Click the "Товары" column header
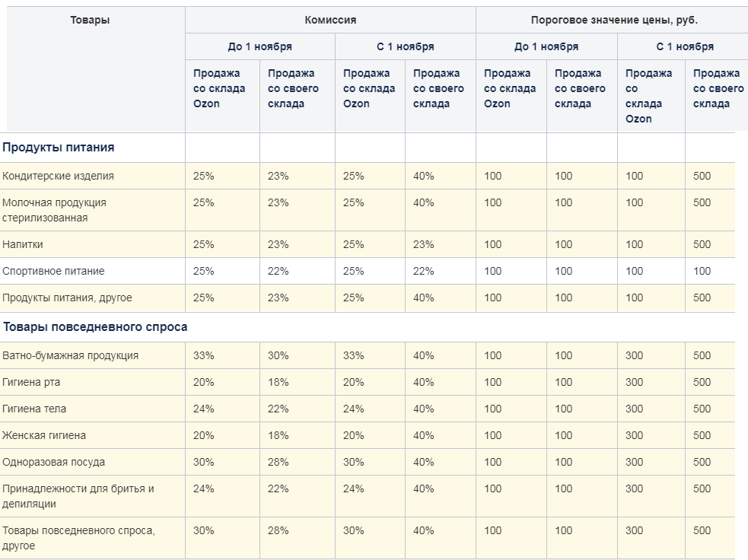The image size is (748, 560). click(x=90, y=21)
